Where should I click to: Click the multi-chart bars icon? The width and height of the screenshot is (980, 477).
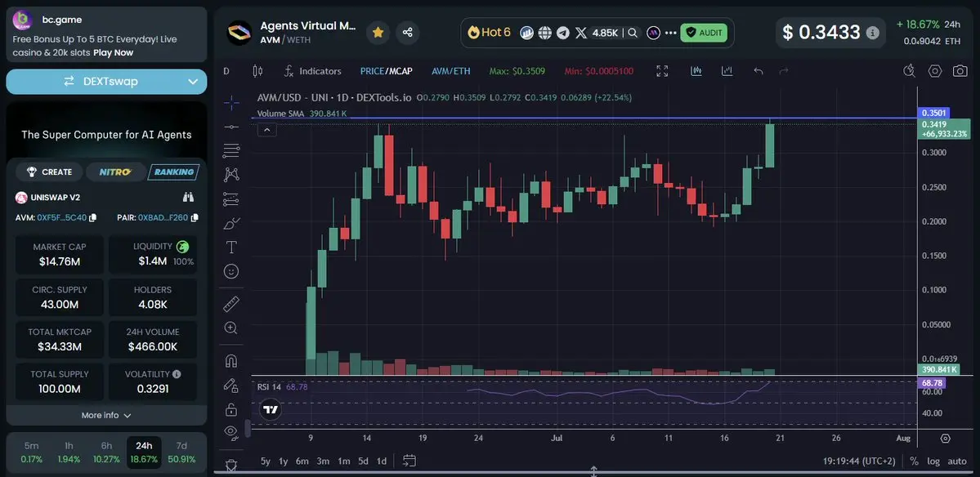point(696,71)
